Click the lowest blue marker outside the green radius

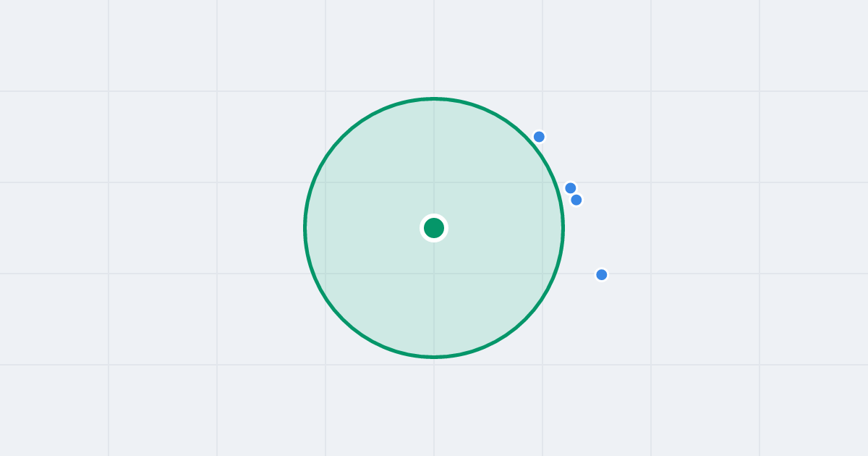pos(602,274)
